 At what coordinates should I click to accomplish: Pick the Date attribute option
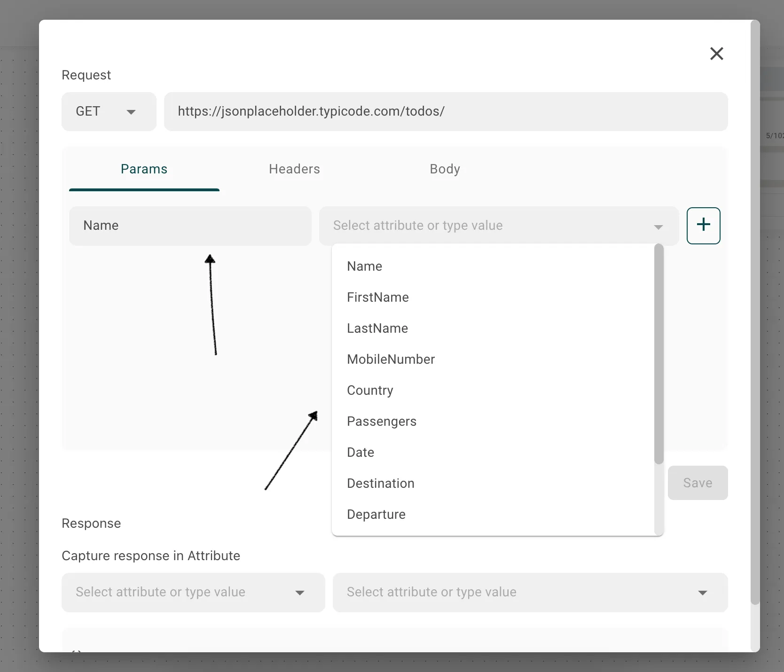point(361,453)
